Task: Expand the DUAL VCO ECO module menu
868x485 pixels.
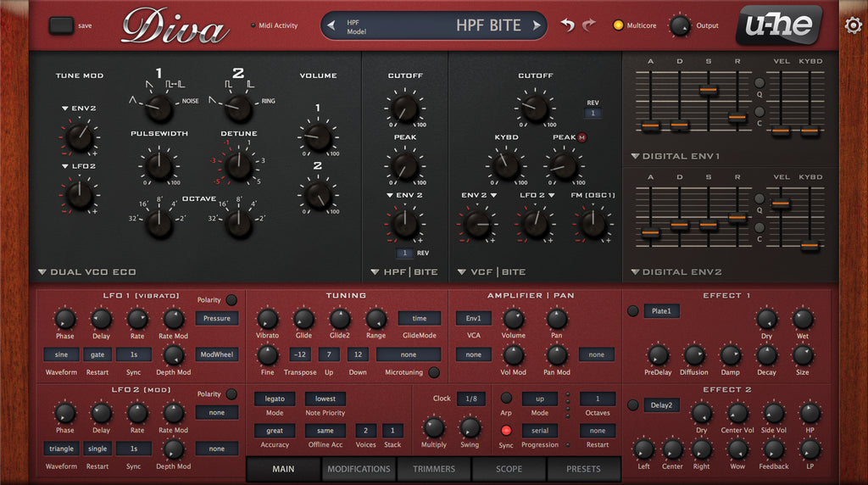Action: [87, 272]
